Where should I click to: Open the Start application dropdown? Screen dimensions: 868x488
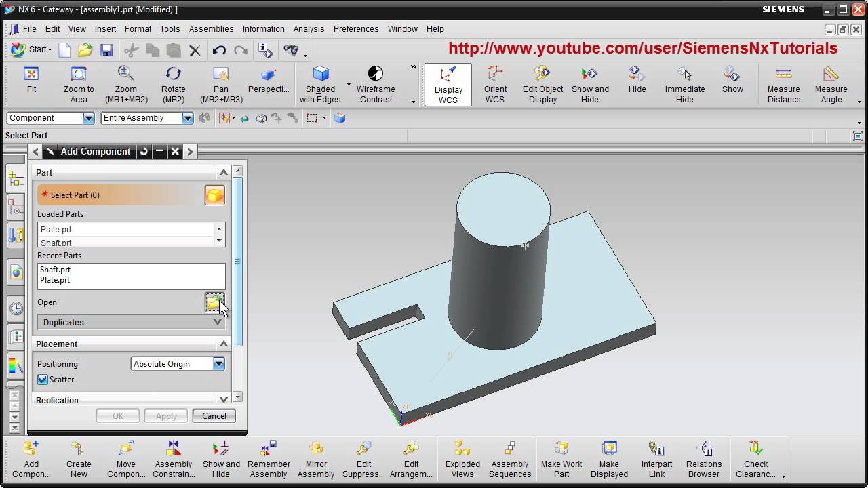click(31, 49)
